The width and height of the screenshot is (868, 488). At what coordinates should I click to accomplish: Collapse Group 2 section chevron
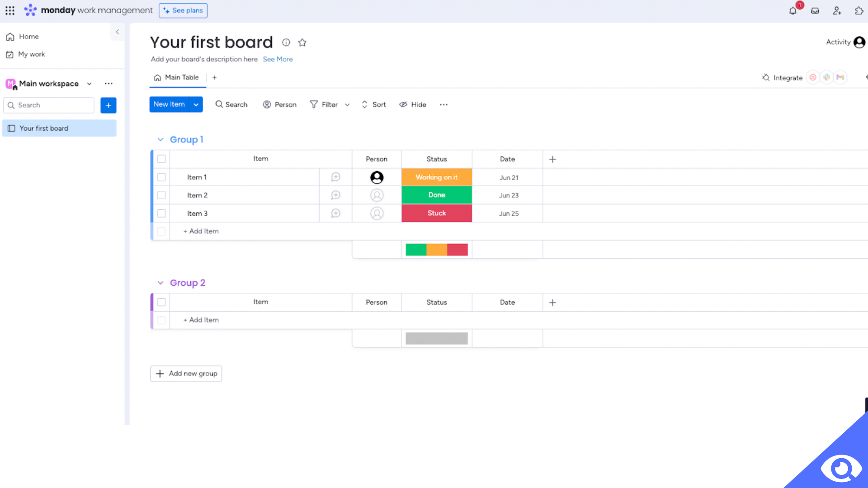(x=160, y=282)
